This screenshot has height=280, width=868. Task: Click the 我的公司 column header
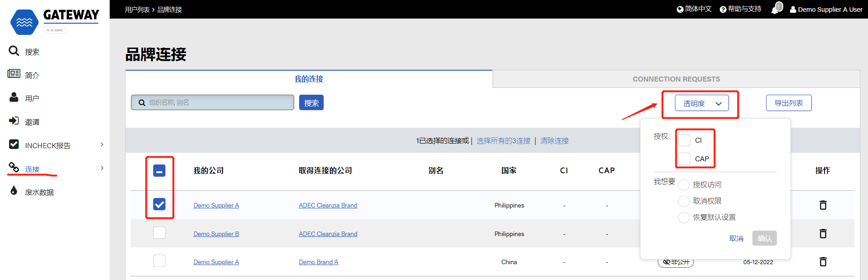(x=209, y=171)
